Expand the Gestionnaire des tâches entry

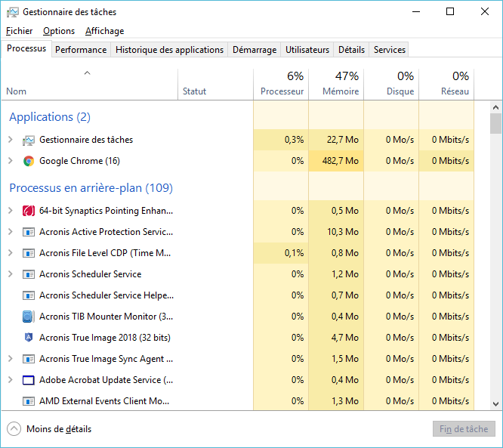tap(10, 140)
